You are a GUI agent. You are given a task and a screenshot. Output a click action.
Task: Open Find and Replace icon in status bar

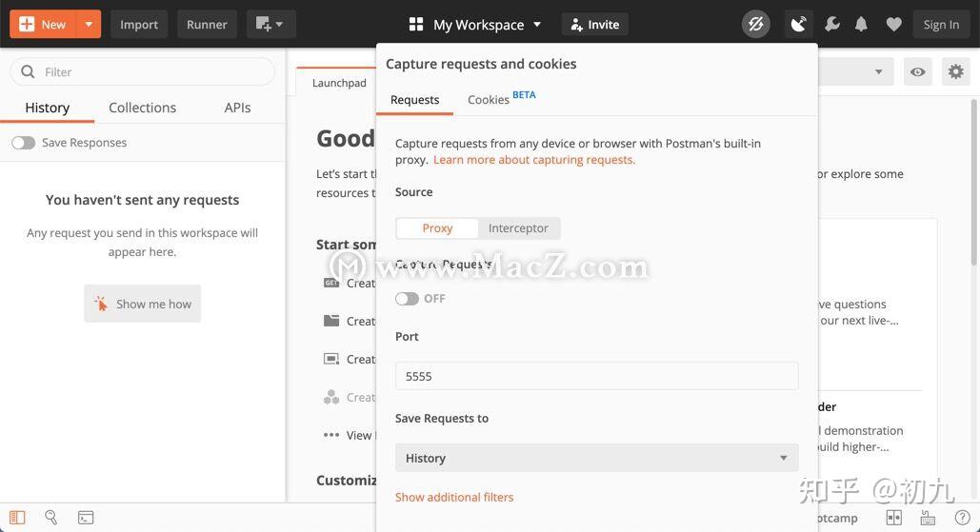(x=51, y=517)
